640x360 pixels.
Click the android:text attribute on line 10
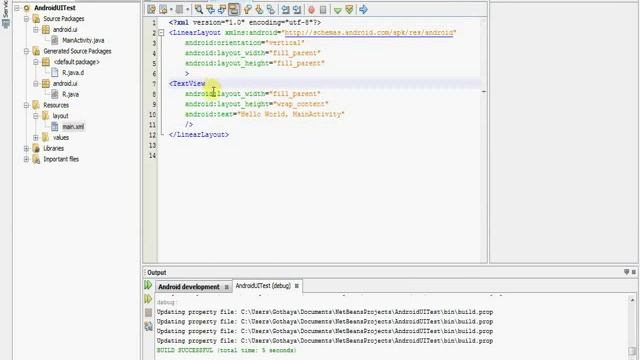pos(209,114)
